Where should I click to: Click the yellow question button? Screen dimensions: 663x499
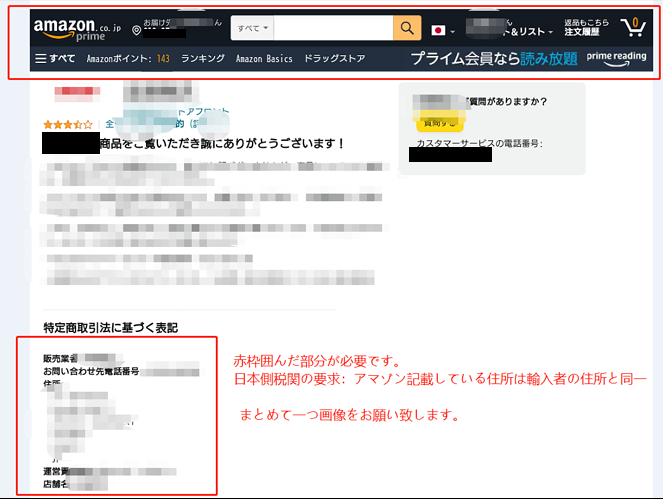437,122
